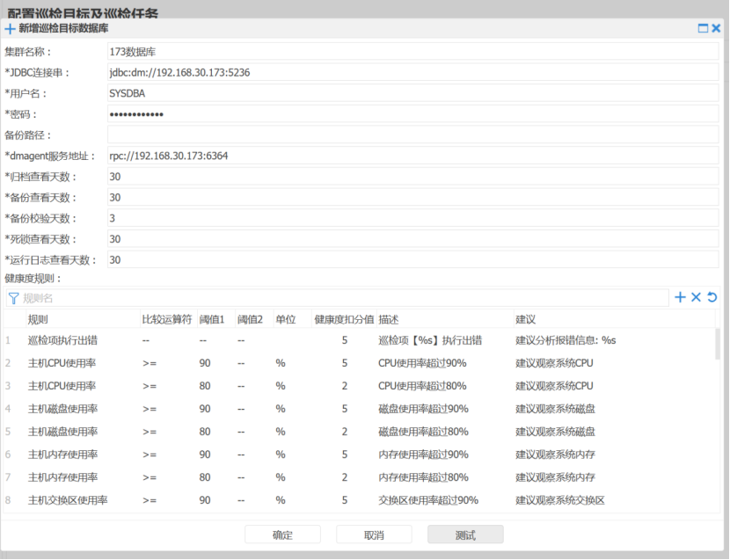This screenshot has width=730, height=560.
Task: Click the 备份校验天数 field showing 3
Action: (413, 218)
